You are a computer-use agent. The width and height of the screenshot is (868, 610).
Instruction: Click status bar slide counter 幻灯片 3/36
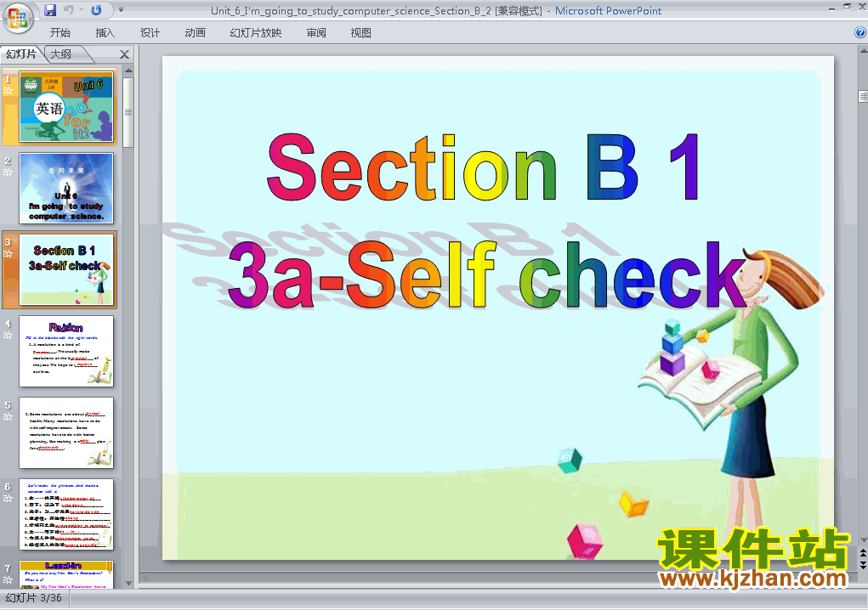pos(34,598)
